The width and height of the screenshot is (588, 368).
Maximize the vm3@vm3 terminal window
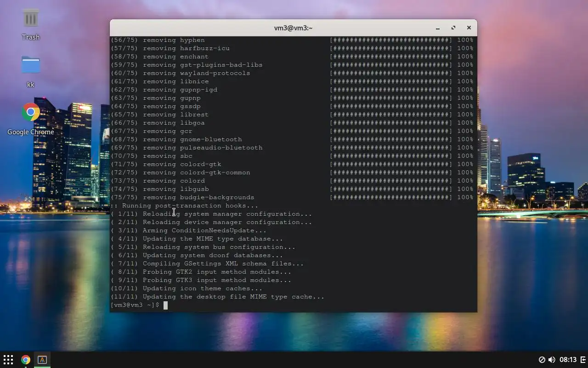click(453, 28)
